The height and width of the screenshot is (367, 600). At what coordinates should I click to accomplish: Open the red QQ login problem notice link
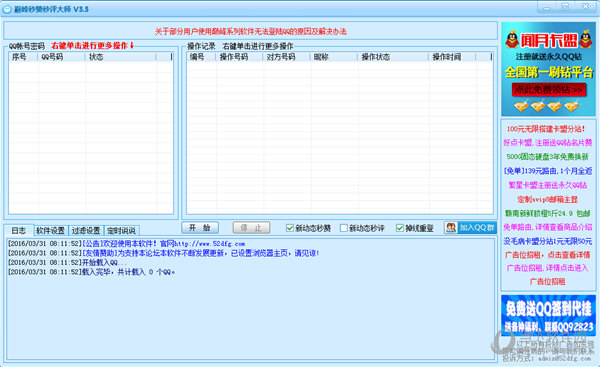[x=251, y=31]
